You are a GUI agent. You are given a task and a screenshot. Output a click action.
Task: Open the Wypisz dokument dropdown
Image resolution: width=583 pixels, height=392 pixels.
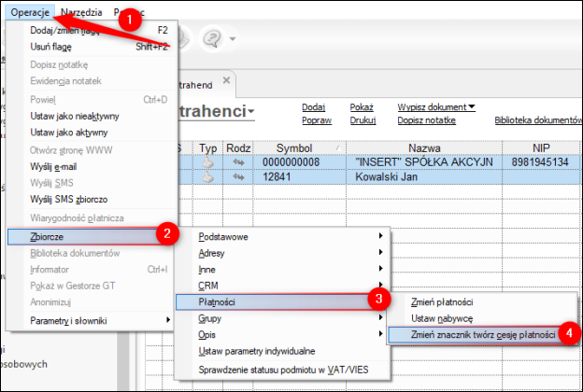coord(436,107)
